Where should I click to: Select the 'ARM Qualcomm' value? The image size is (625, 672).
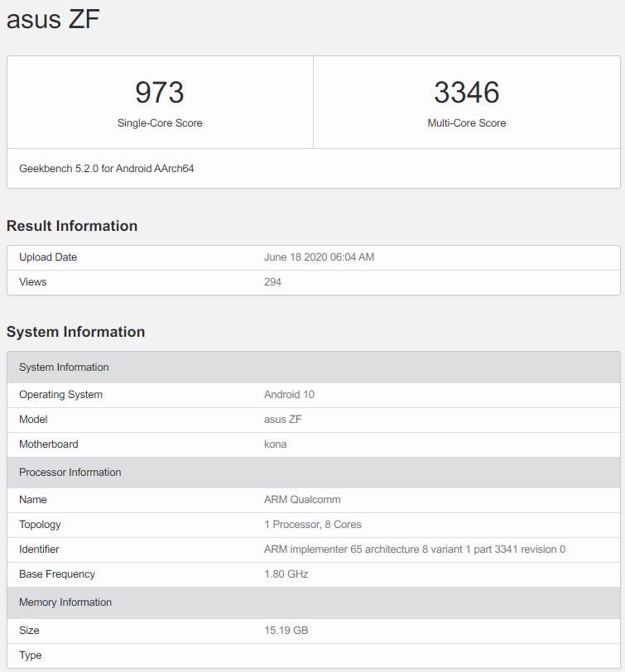302,500
